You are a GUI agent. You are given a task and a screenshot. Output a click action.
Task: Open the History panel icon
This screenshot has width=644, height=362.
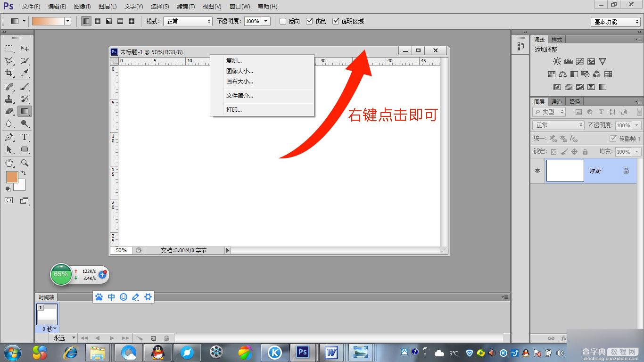520,46
